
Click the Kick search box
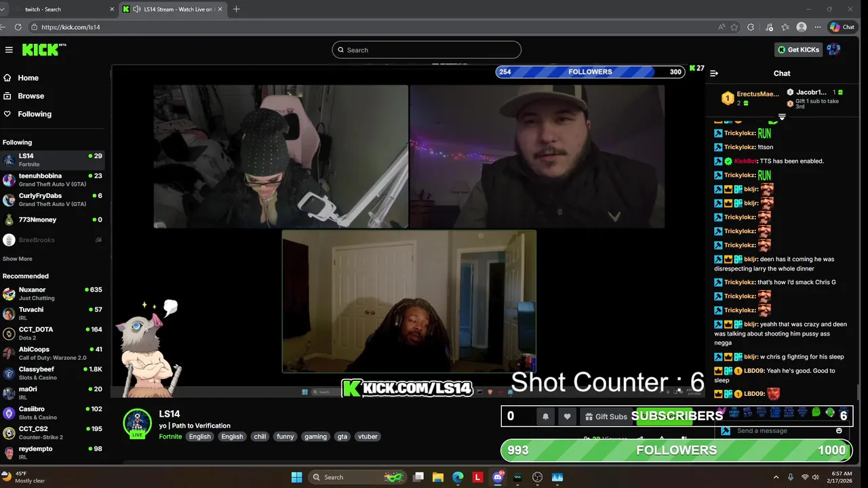427,49
